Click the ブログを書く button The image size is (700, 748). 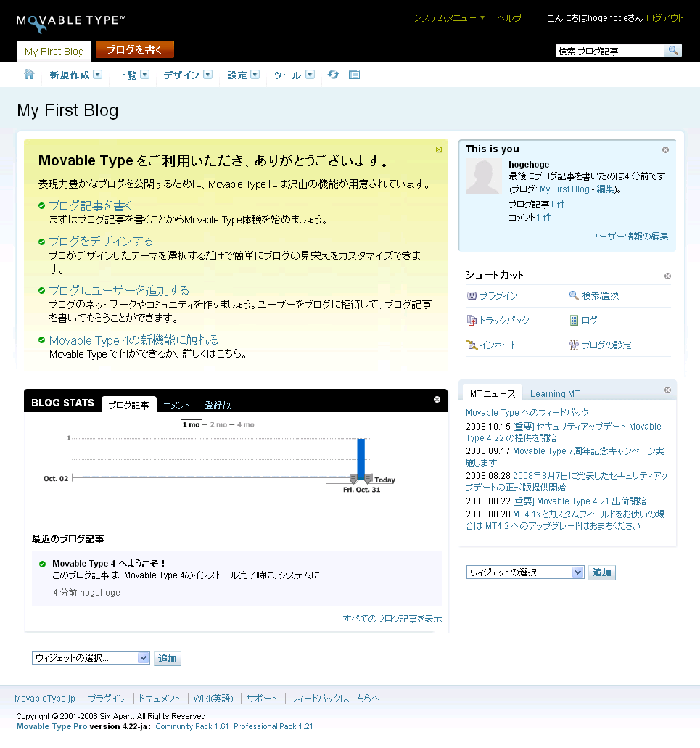coord(134,49)
